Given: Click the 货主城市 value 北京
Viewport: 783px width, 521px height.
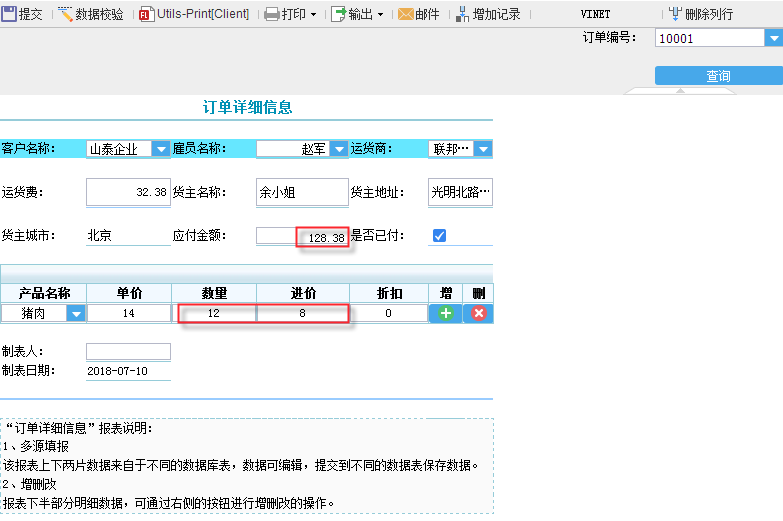Looking at the screenshot, I should click(99, 235).
